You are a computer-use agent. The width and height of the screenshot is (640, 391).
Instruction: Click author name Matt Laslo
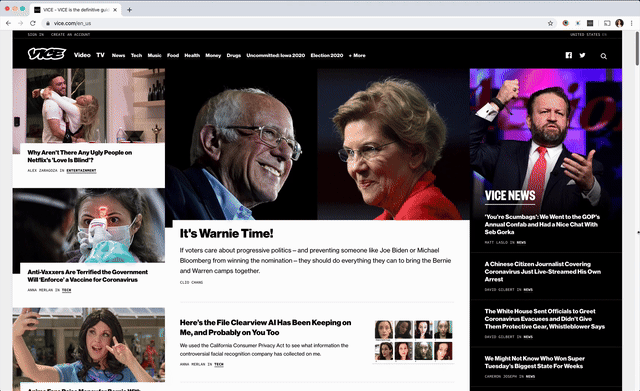[496, 242]
